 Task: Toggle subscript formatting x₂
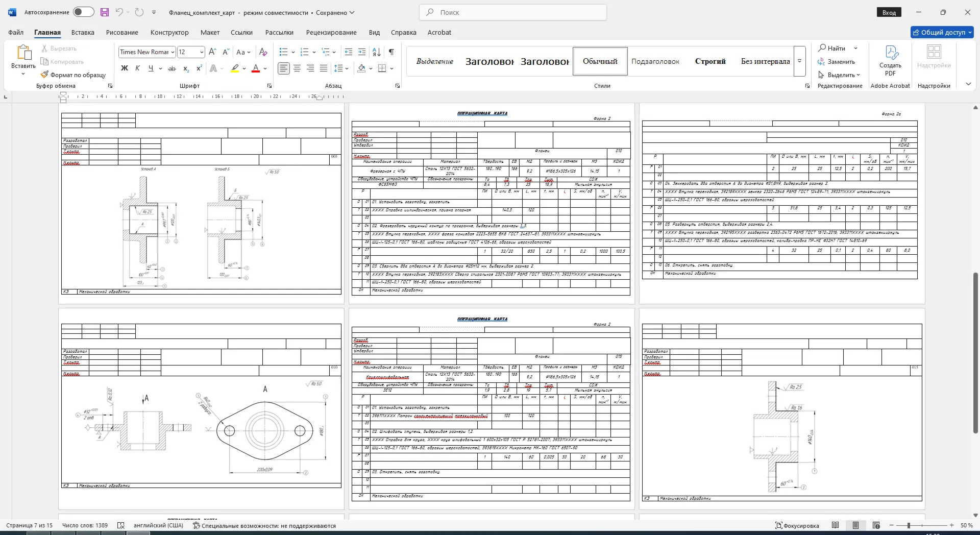[x=186, y=68]
